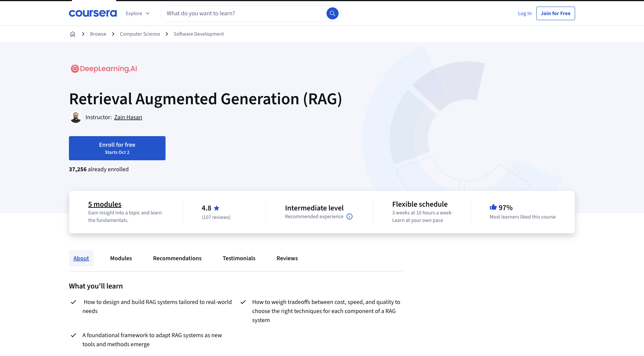This screenshot has width=644, height=356.
Task: Click the blue search magnifier button
Action: 332,13
